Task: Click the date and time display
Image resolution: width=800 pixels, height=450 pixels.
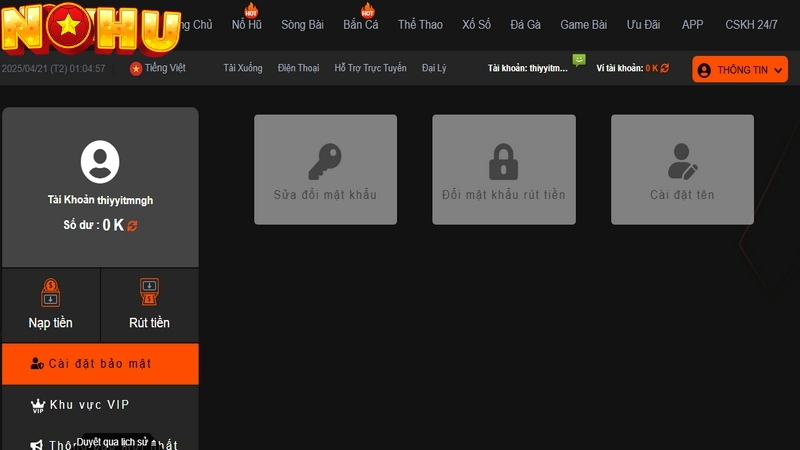Action: point(53,68)
